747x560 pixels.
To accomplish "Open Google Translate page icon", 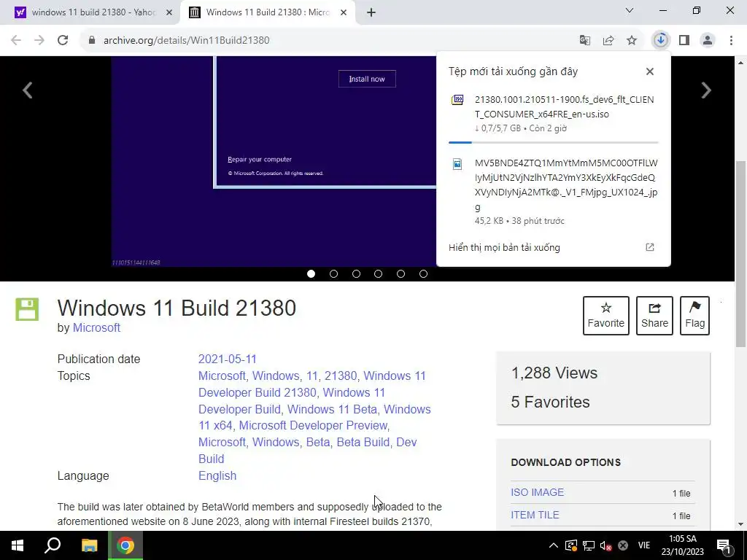I will click(x=584, y=41).
